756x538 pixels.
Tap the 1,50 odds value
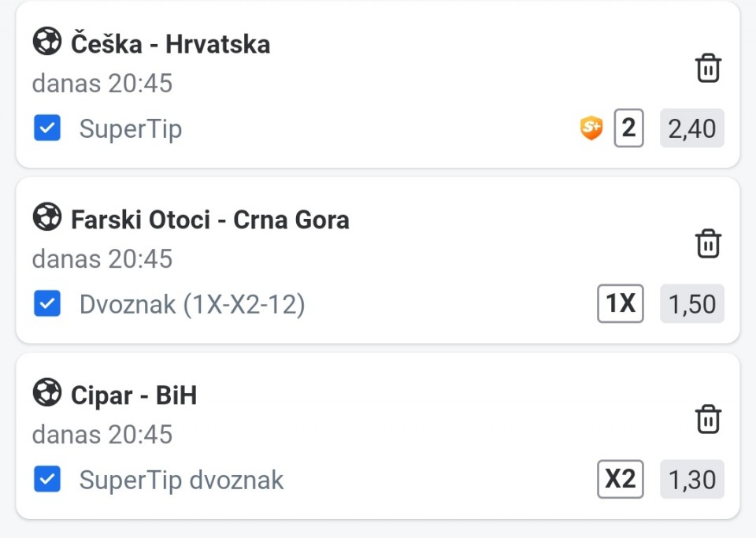coord(691,304)
